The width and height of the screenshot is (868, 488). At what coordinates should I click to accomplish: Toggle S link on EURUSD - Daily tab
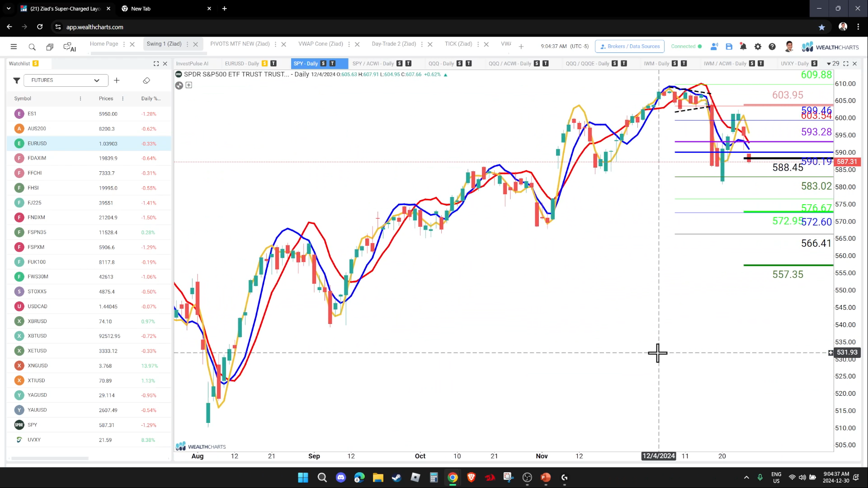(264, 64)
